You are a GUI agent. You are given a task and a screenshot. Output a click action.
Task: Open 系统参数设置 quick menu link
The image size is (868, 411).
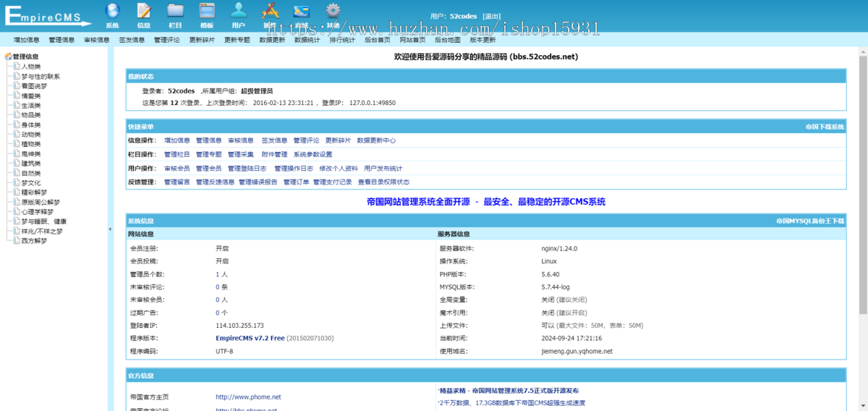pyautogui.click(x=313, y=154)
